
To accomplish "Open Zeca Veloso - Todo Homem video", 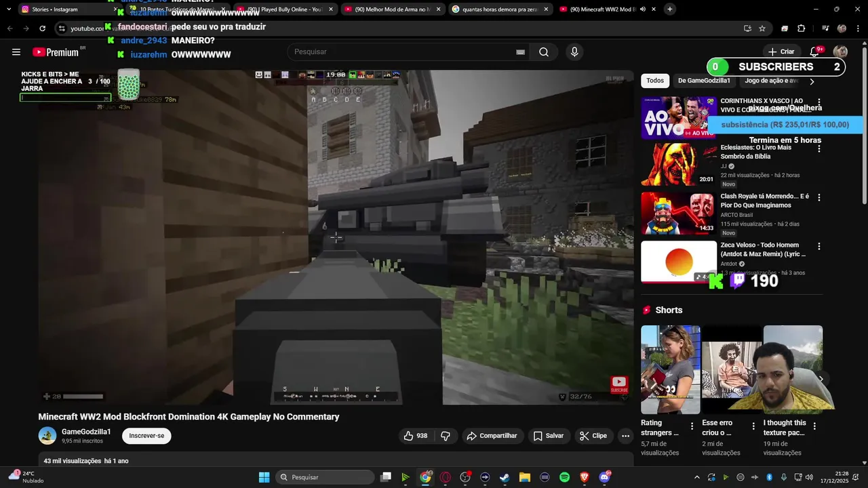I will tap(763, 249).
